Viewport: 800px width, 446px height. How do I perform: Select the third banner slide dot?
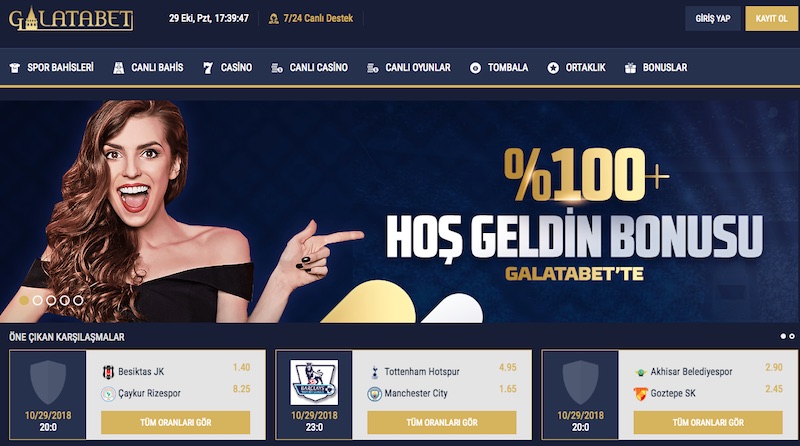(x=51, y=301)
